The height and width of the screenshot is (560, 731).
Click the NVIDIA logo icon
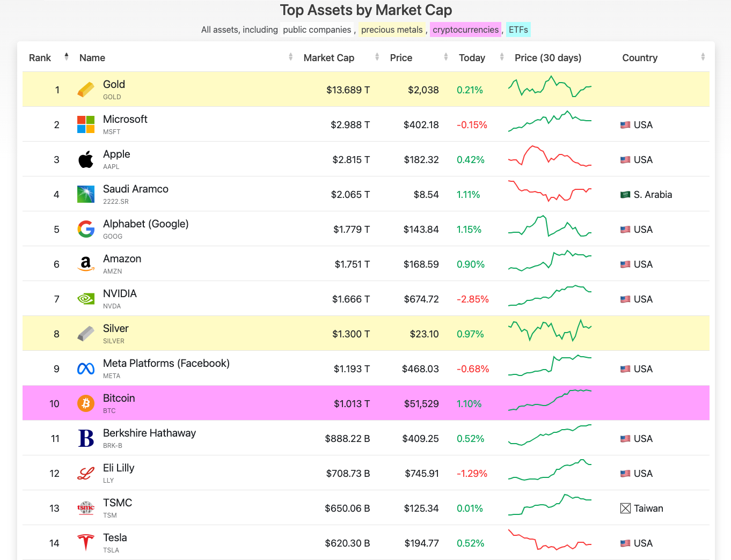coord(86,299)
